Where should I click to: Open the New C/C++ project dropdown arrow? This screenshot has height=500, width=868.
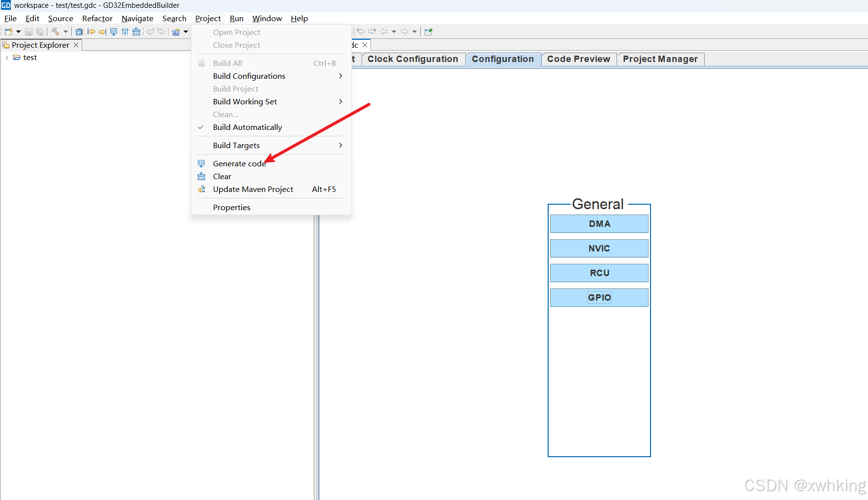click(186, 31)
